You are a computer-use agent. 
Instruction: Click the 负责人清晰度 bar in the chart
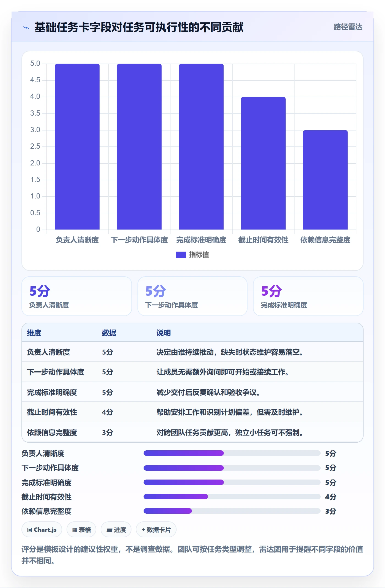77,146
